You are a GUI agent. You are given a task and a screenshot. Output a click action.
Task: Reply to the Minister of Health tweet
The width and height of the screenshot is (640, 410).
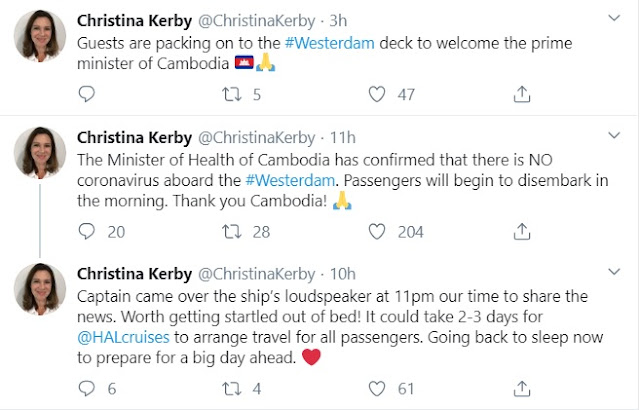pos(86,232)
